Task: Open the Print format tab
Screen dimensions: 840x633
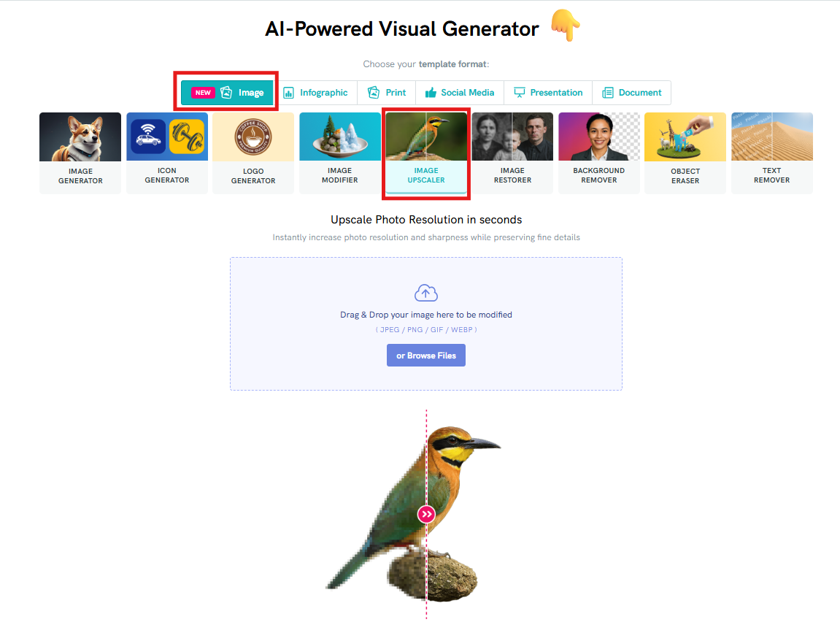Action: coord(387,93)
